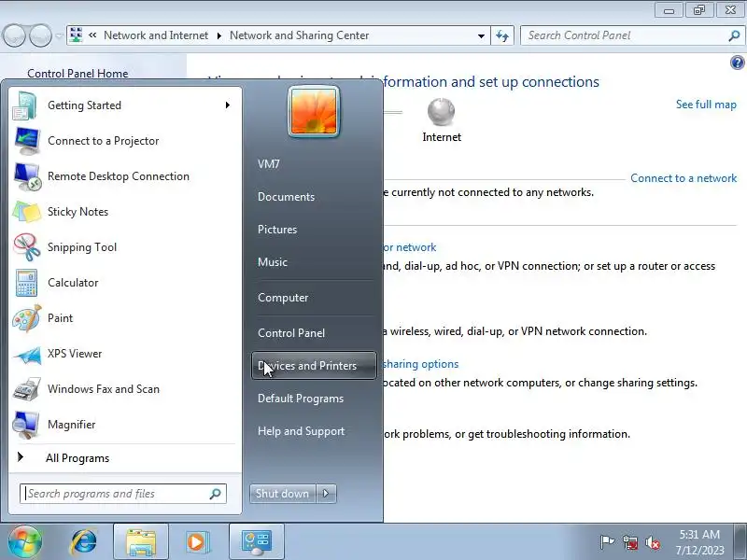Open Windows Explorer folder taskbar icon
Image resolution: width=747 pixels, height=560 pixels.
click(141, 542)
